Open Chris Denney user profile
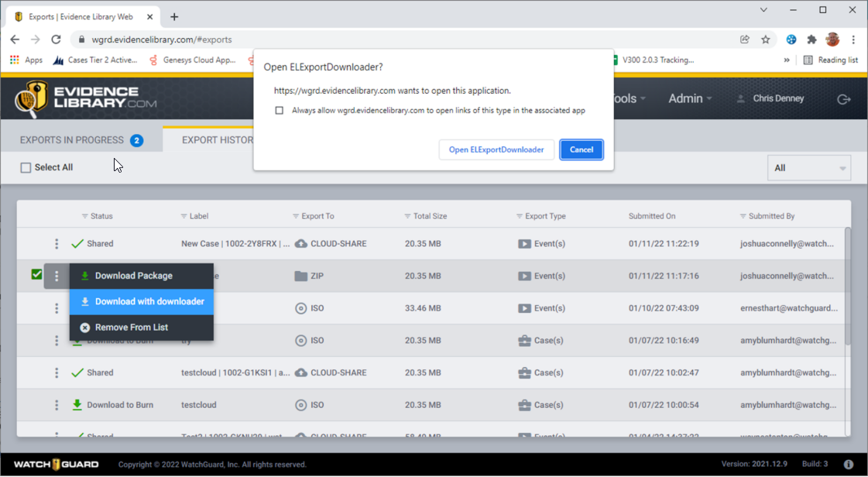This screenshot has width=868, height=477. [770, 98]
